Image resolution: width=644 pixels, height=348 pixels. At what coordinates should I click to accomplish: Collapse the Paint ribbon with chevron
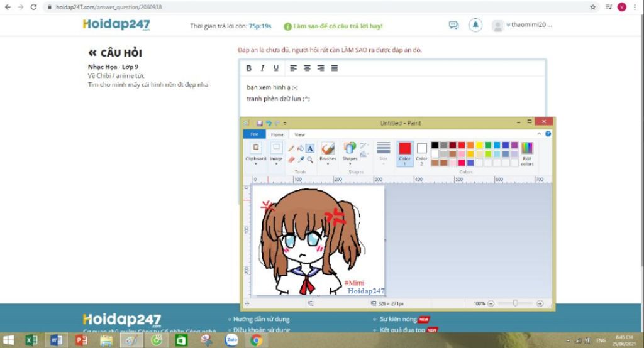pos(539,134)
